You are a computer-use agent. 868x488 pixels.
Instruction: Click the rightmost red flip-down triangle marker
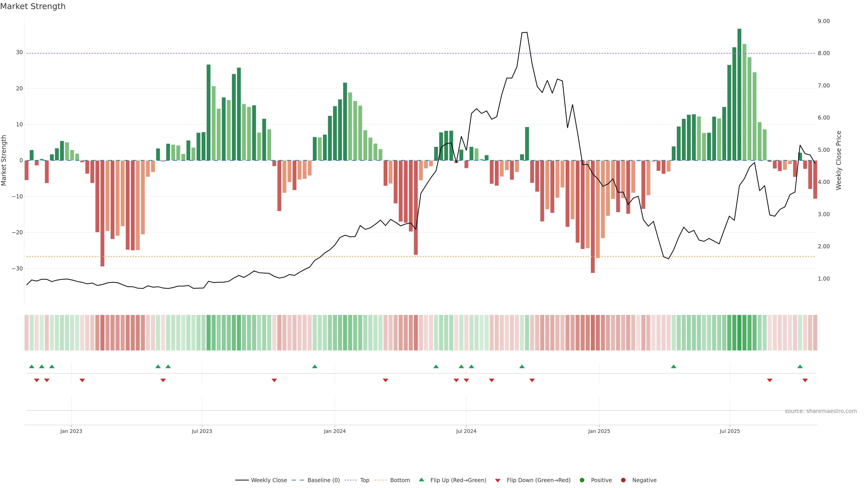click(x=805, y=380)
